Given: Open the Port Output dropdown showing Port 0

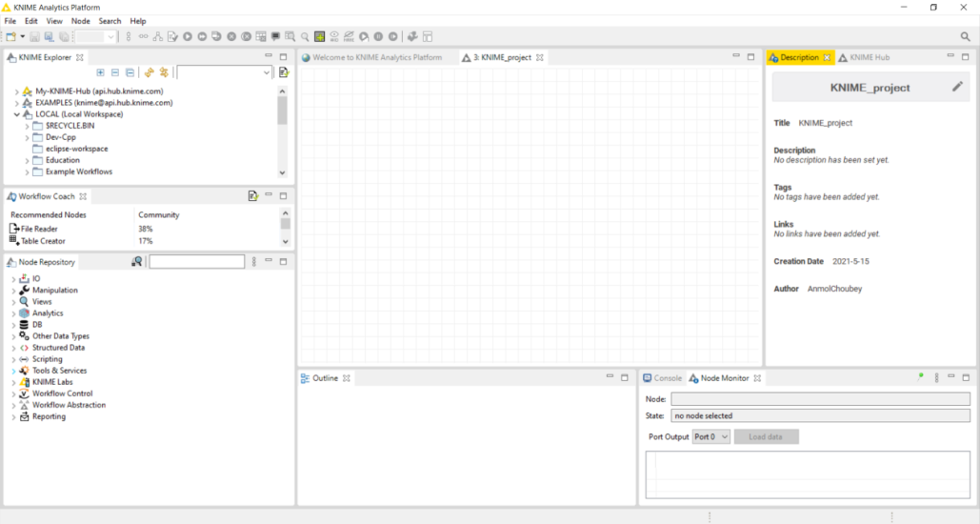Looking at the screenshot, I should point(710,436).
